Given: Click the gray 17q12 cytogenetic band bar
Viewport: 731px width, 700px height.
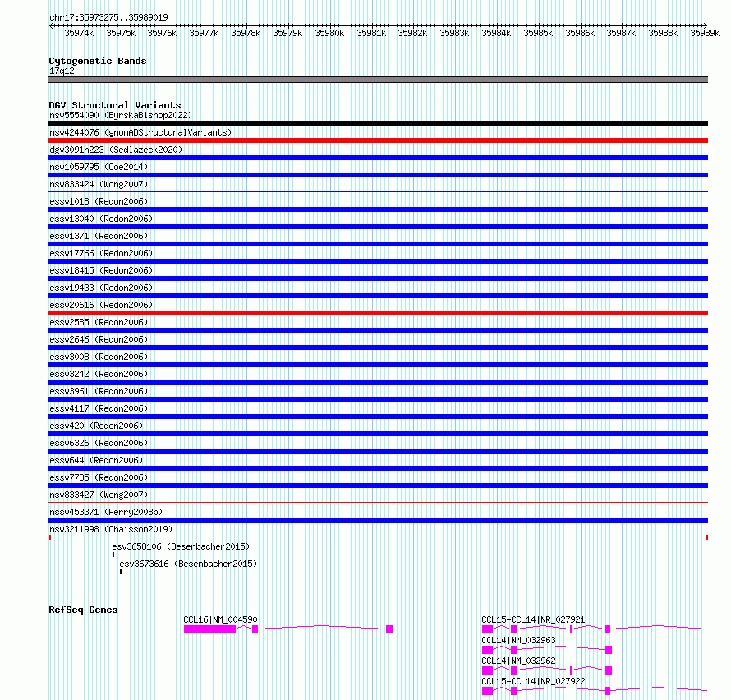Looking at the screenshot, I should 378,80.
